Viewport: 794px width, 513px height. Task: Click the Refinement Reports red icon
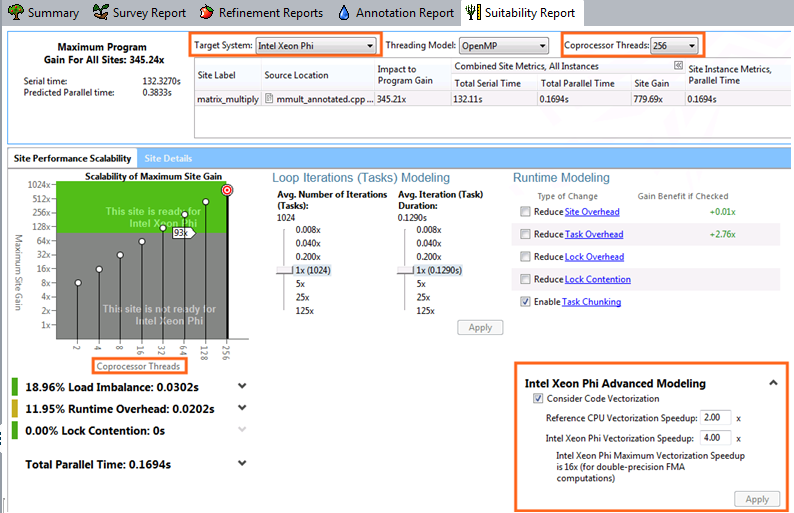point(206,13)
